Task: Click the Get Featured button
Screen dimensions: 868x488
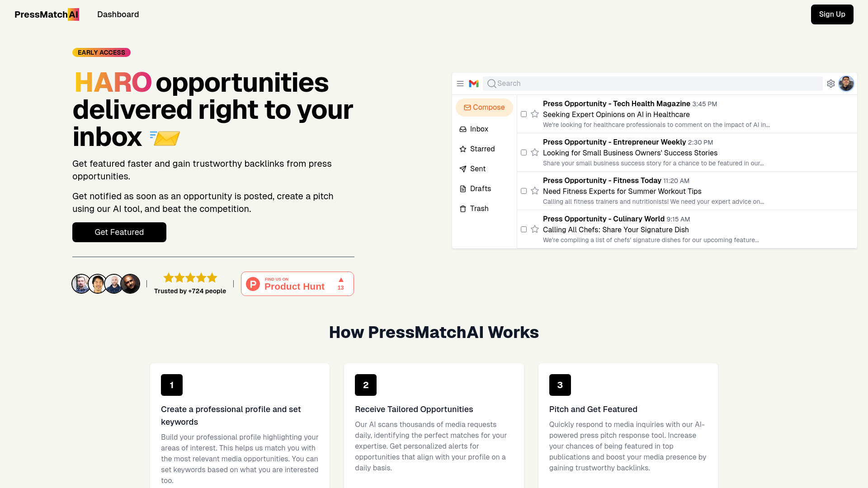Action: click(x=119, y=232)
